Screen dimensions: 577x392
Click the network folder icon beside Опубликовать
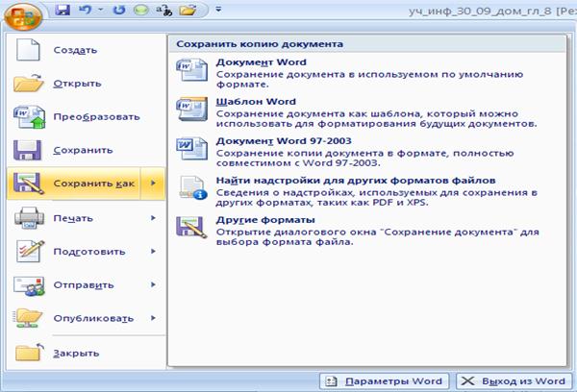tap(28, 318)
